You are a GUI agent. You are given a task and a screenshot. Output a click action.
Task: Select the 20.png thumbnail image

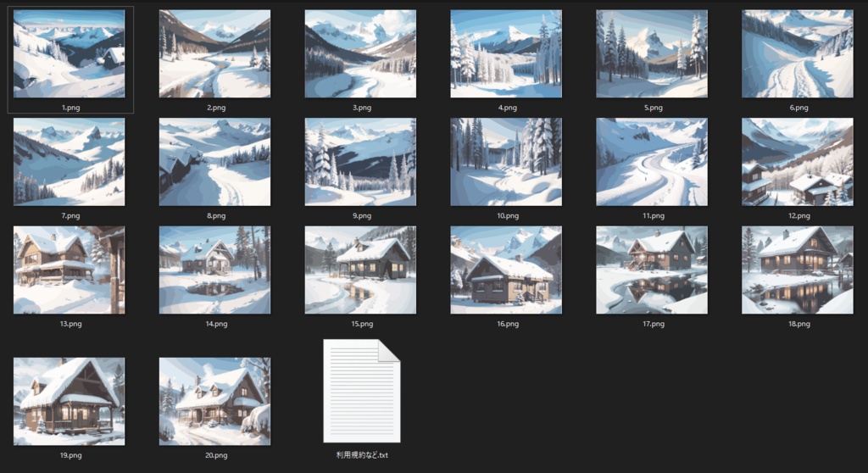tap(214, 401)
